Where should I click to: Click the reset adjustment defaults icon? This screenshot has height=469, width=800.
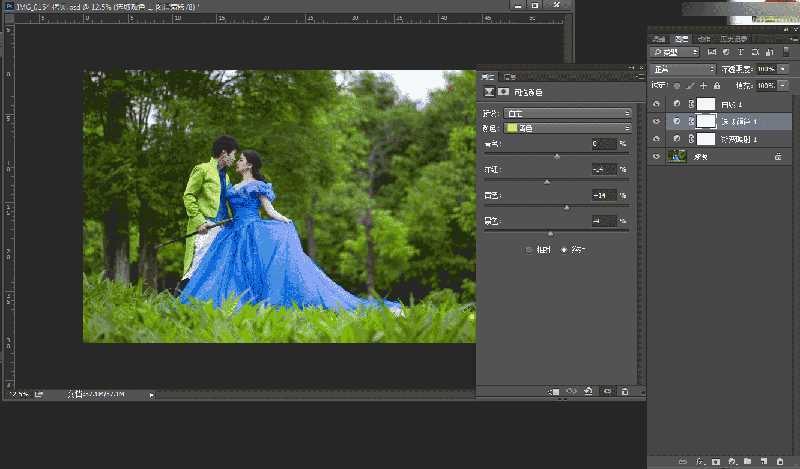pyautogui.click(x=589, y=392)
